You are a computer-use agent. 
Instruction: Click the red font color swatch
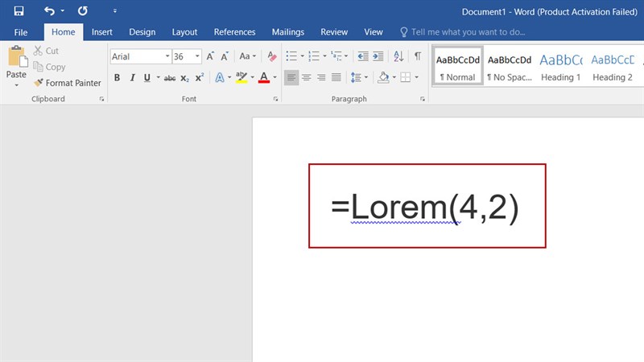click(263, 78)
